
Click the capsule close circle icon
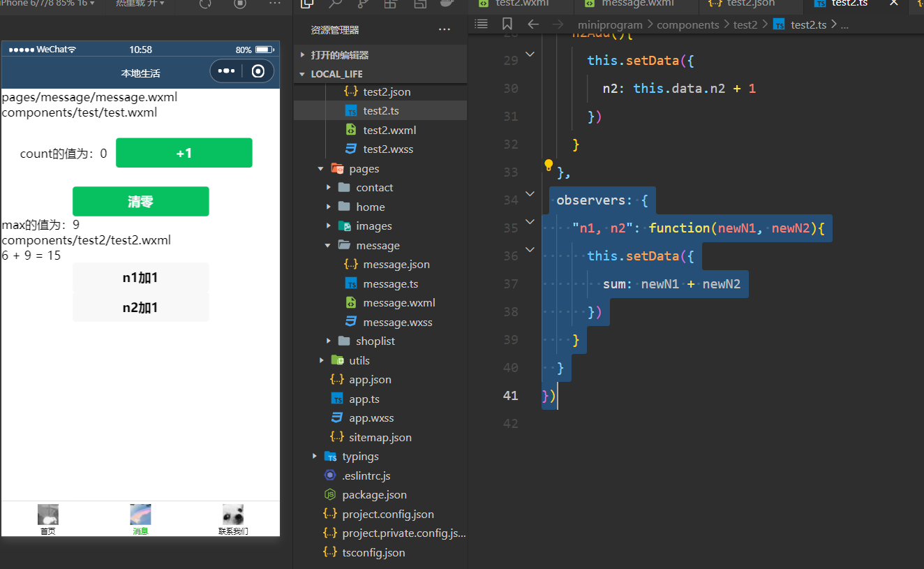(258, 71)
